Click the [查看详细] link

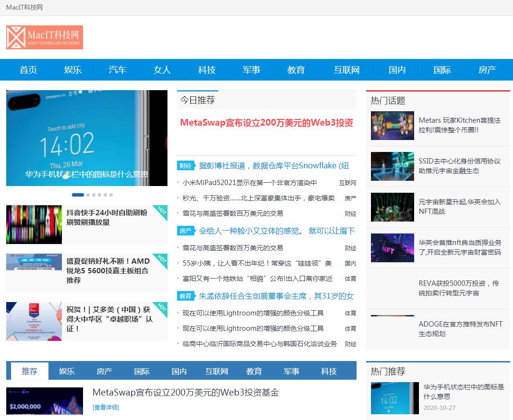[106, 407]
